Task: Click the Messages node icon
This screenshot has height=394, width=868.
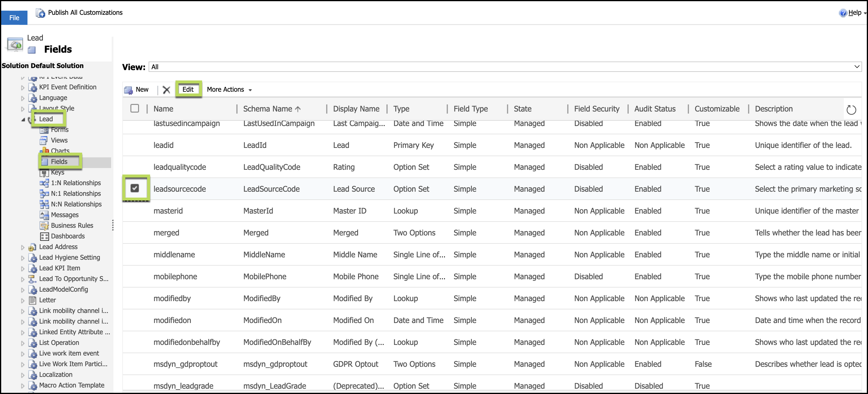Action: [44, 215]
